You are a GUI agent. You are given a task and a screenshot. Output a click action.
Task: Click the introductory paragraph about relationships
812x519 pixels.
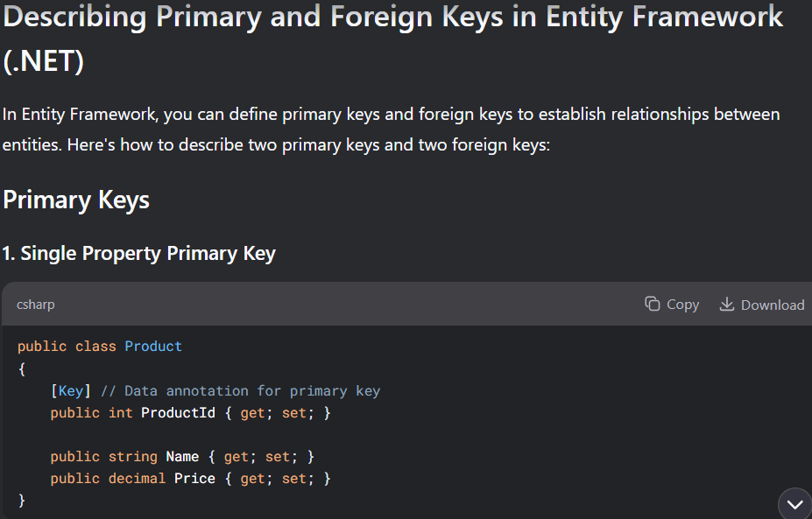point(391,130)
